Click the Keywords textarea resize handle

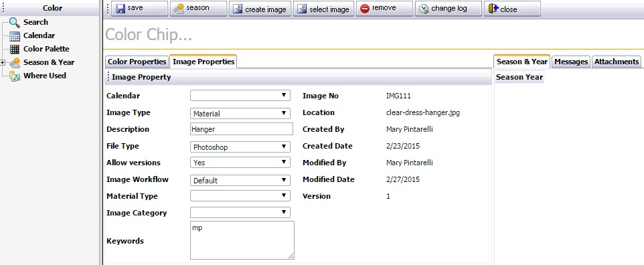[x=291, y=256]
